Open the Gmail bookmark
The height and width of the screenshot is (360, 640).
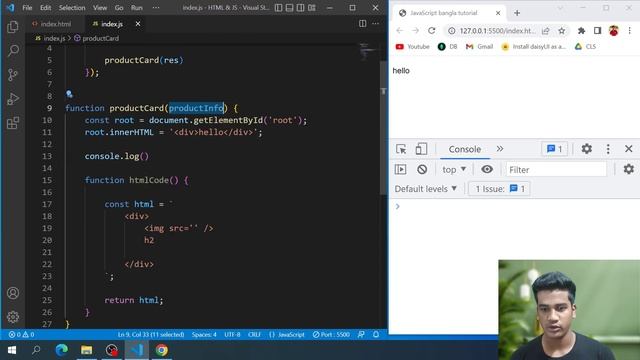point(479,47)
